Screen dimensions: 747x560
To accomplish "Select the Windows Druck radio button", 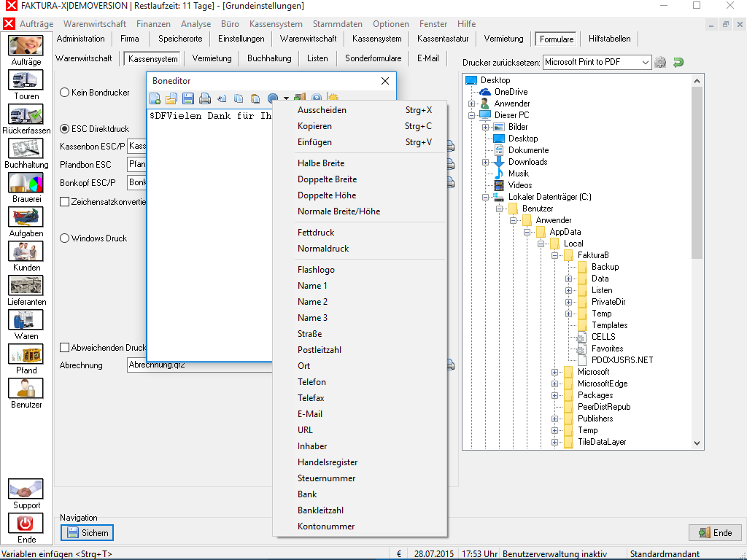I will click(65, 238).
